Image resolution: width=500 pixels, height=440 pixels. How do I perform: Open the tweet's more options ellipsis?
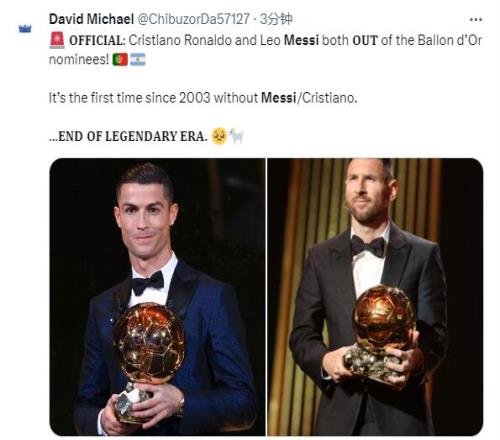(476, 20)
